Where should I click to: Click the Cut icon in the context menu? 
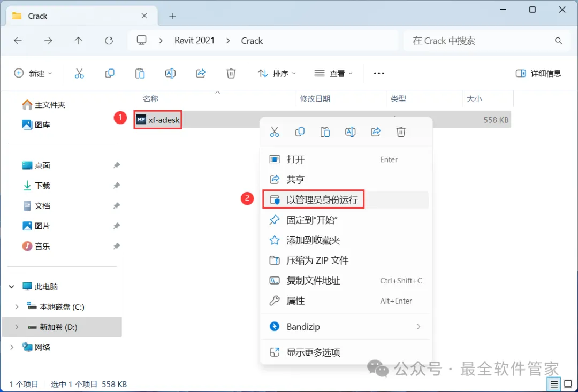[274, 132]
